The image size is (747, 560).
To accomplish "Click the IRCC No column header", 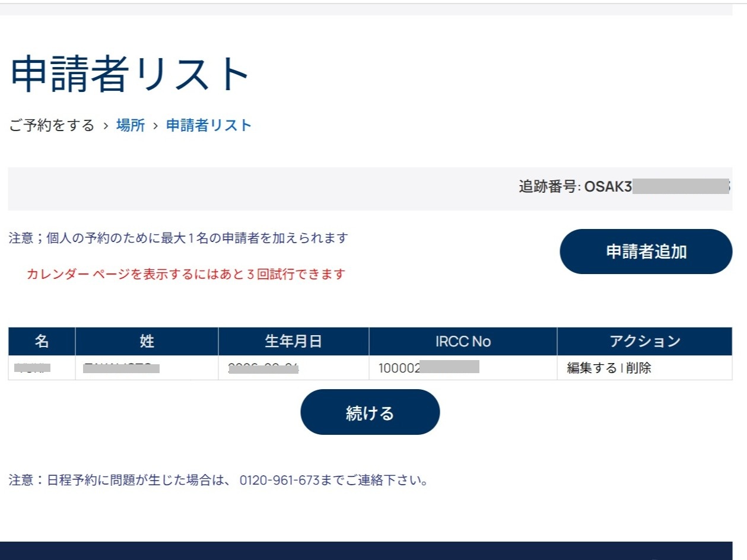I will pyautogui.click(x=463, y=341).
